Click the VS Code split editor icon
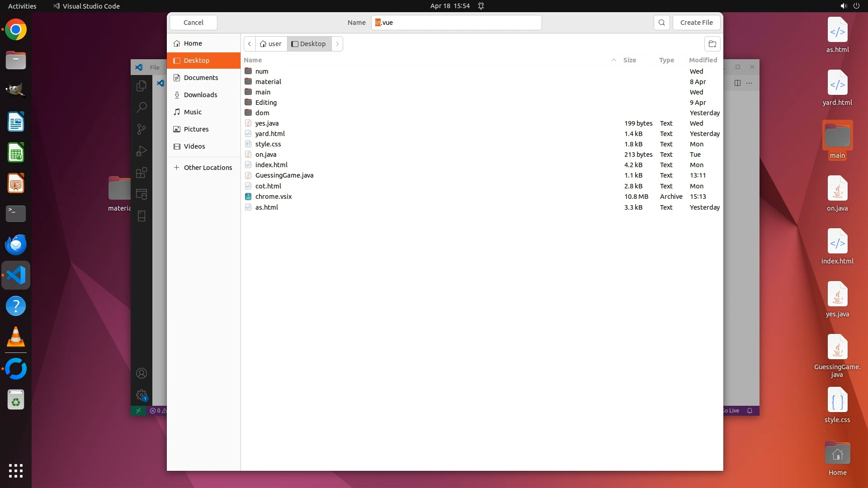This screenshot has height=488, width=868. tap(737, 83)
